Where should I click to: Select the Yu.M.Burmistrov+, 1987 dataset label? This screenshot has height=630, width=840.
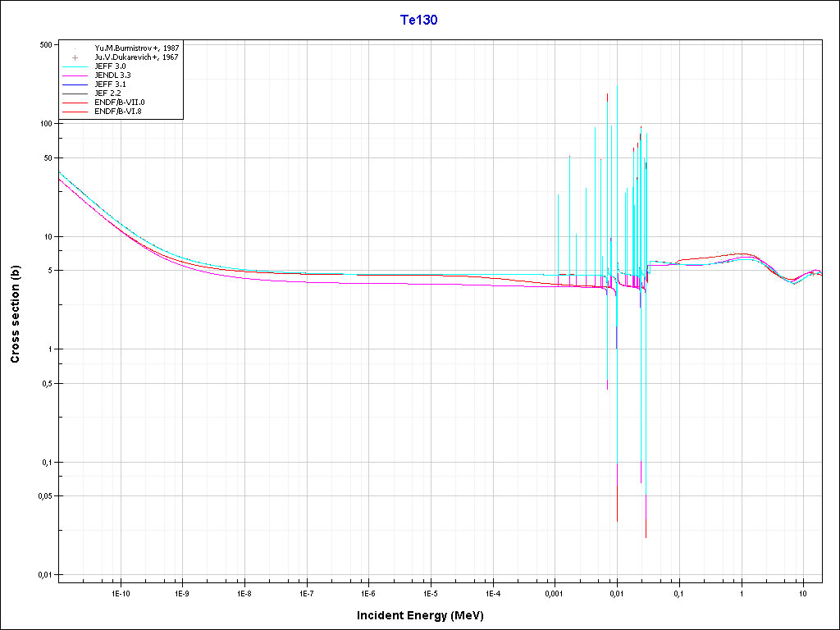(x=137, y=48)
